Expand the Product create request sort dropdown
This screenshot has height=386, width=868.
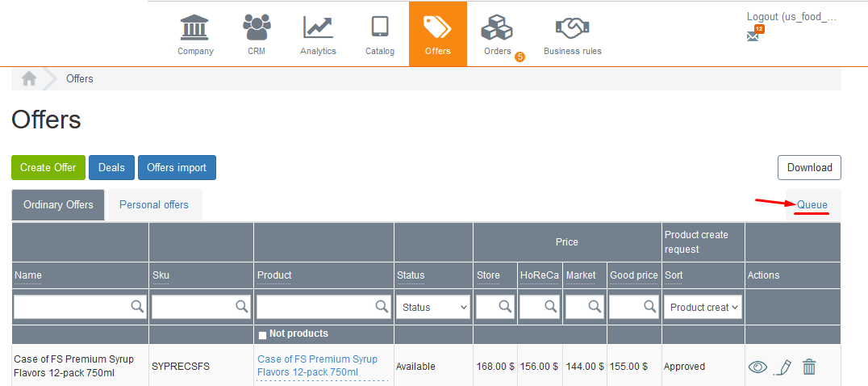click(702, 307)
